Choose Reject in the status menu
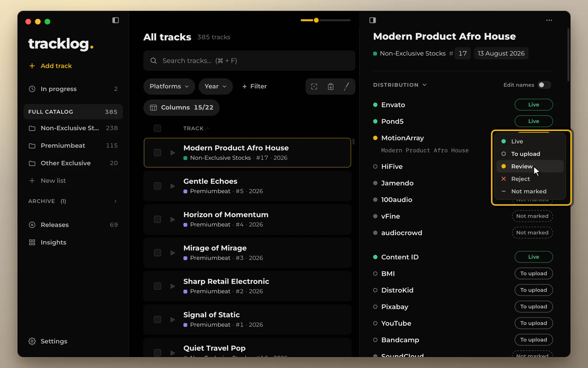The width and height of the screenshot is (588, 368). [x=530, y=179]
